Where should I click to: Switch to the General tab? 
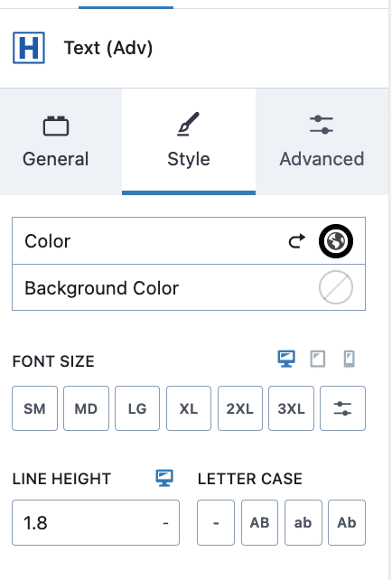click(55, 142)
